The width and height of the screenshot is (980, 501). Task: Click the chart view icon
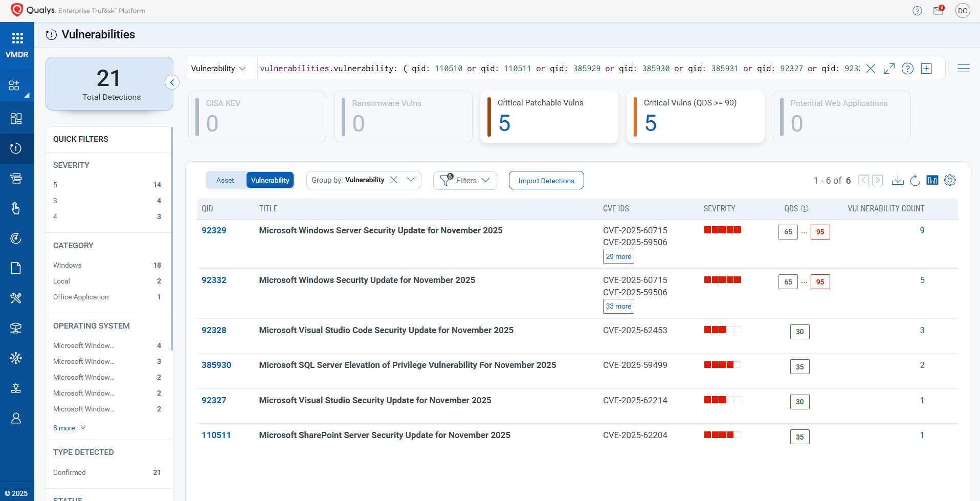tap(932, 180)
